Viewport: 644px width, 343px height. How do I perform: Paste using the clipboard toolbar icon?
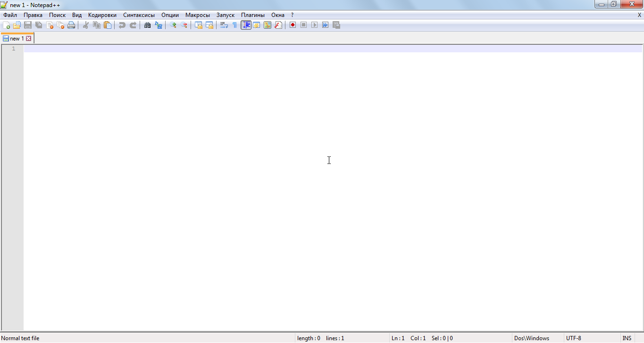click(108, 25)
